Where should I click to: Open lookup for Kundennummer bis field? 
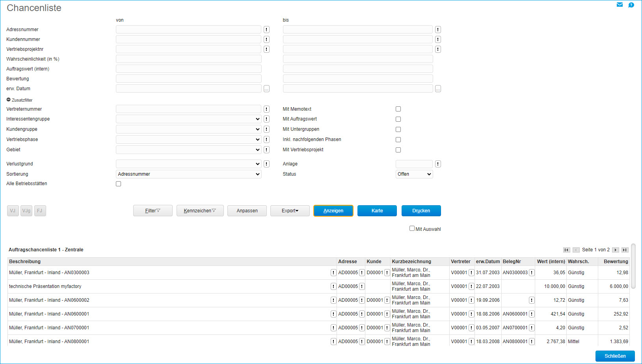(438, 39)
